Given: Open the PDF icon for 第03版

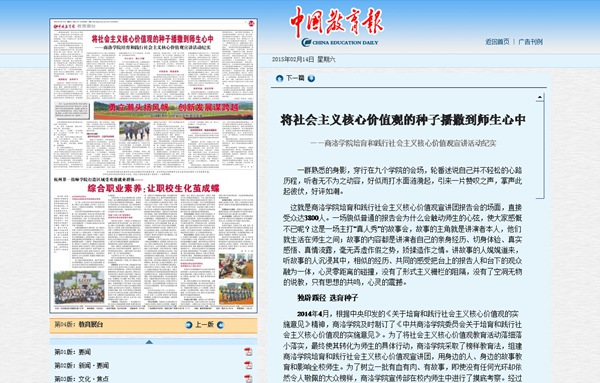Looking at the screenshot, I should [x=248, y=378].
